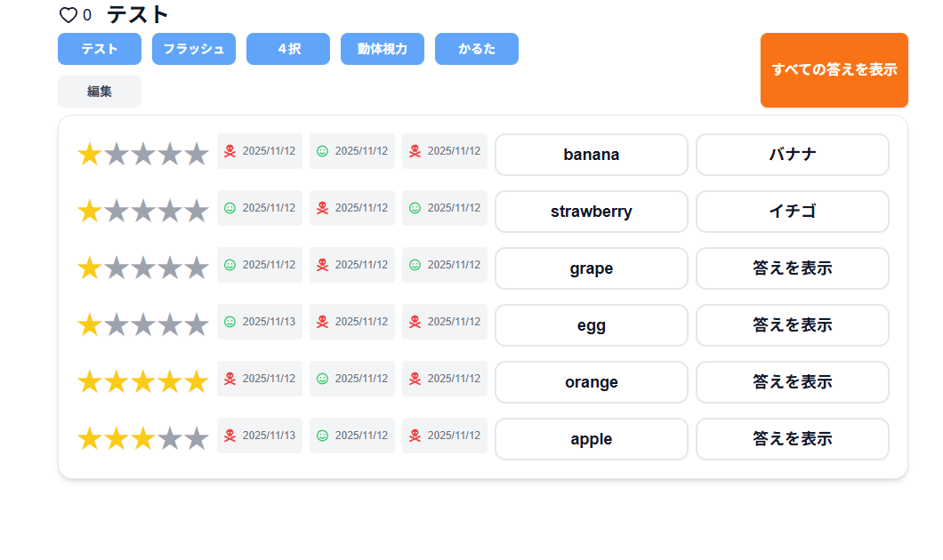The height and width of the screenshot is (560, 943).
Task: Click skull icon beside 2025/11/13 in apple row
Action: (230, 436)
